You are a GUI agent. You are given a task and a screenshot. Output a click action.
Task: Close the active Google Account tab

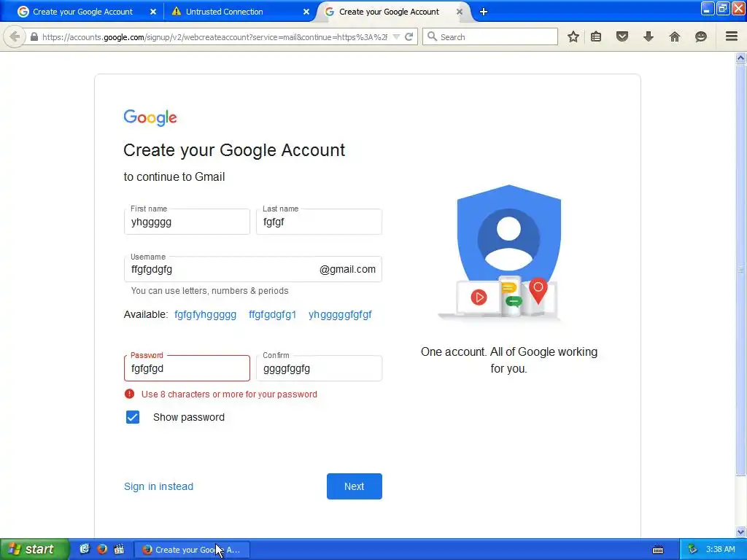460,12
